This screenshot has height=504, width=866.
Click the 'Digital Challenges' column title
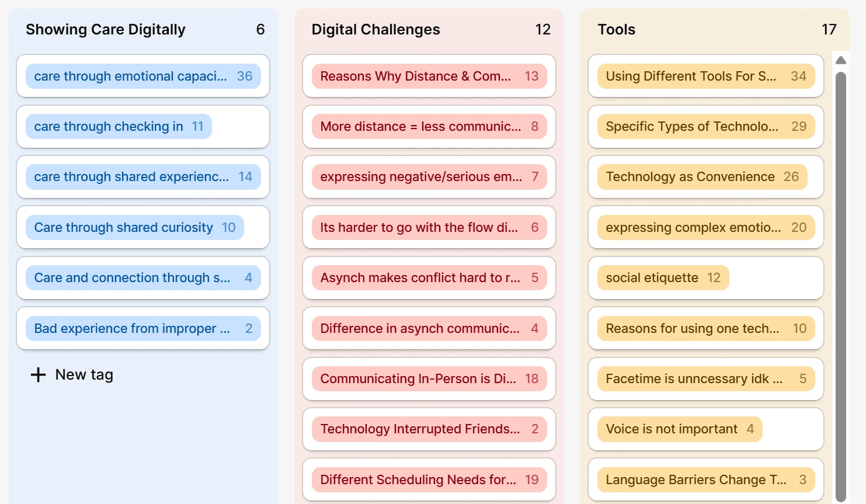[375, 29]
